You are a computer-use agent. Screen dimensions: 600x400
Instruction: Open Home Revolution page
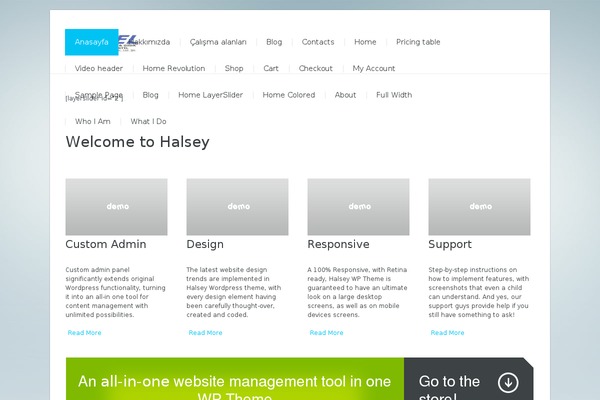tap(174, 69)
